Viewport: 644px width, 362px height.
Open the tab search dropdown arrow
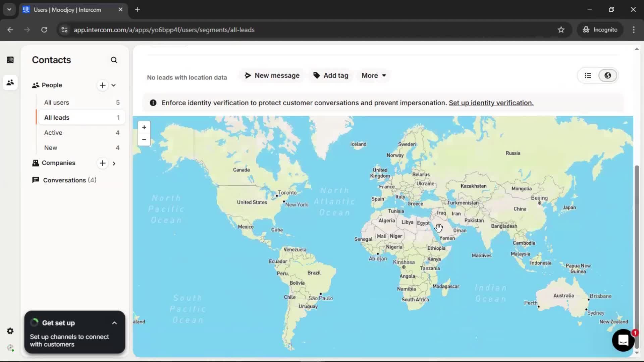coord(9,10)
